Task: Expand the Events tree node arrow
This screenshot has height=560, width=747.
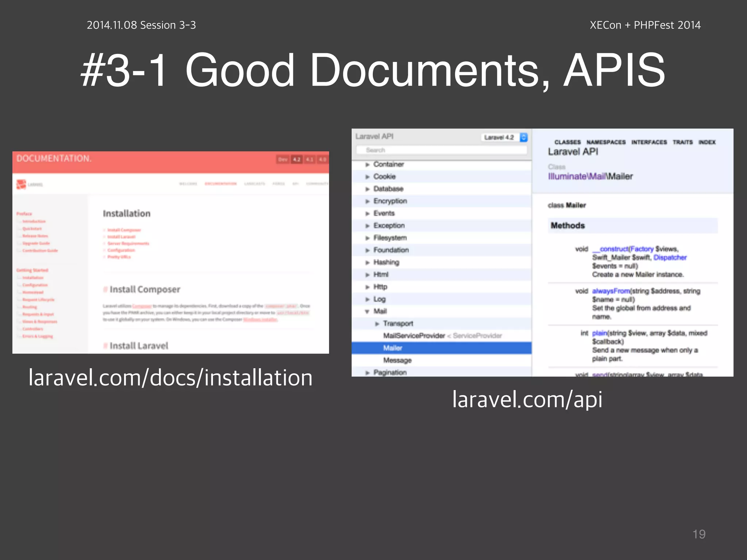Action: point(367,214)
